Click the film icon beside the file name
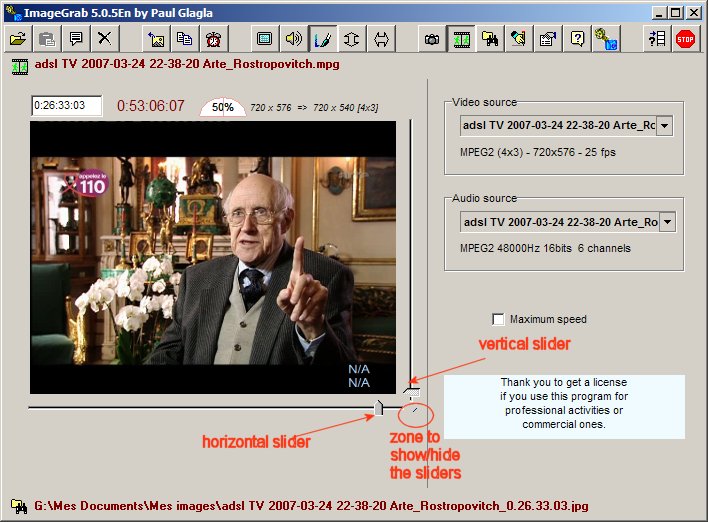This screenshot has width=708, height=522. click(x=20, y=66)
